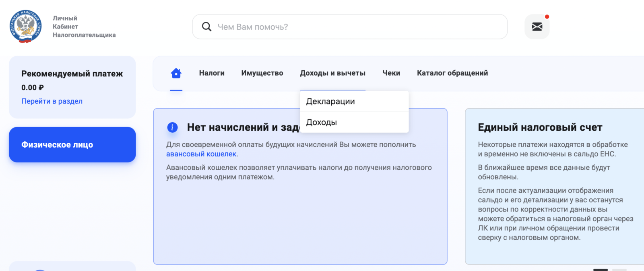Select the active dark carousel indicator
The image size is (644, 271).
601,270
